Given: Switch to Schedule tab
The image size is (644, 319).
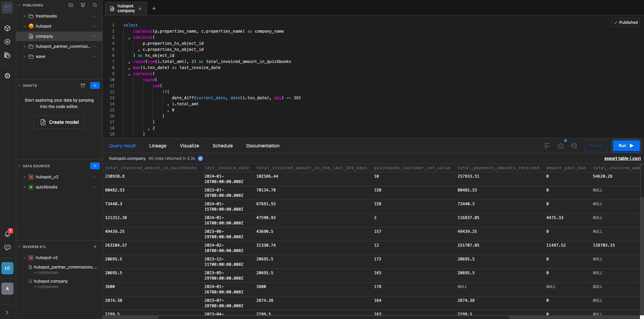Looking at the screenshot, I should coord(223,146).
